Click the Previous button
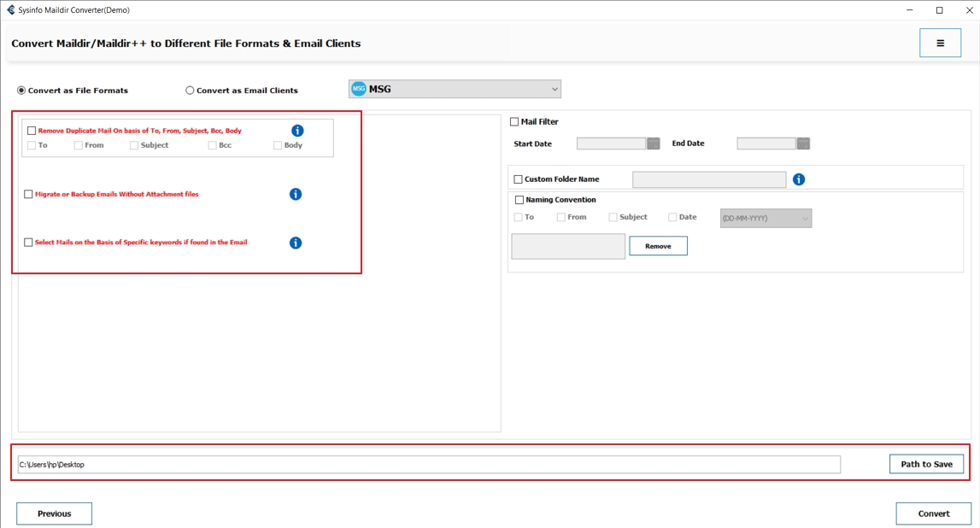This screenshot has height=528, width=980. coord(55,513)
